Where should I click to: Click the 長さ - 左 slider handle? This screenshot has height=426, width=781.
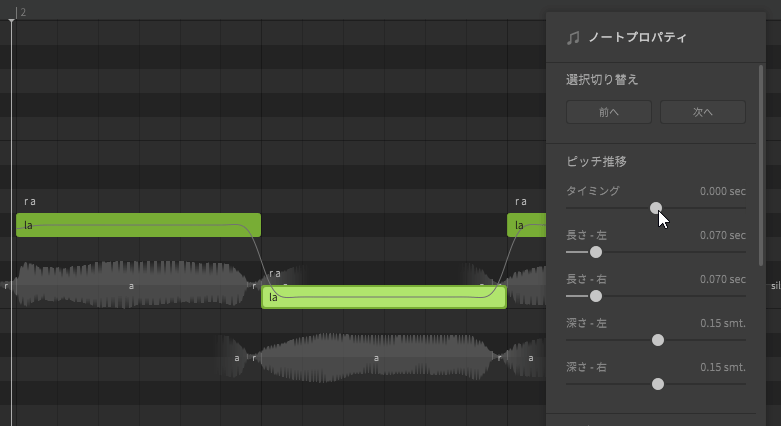tap(596, 252)
